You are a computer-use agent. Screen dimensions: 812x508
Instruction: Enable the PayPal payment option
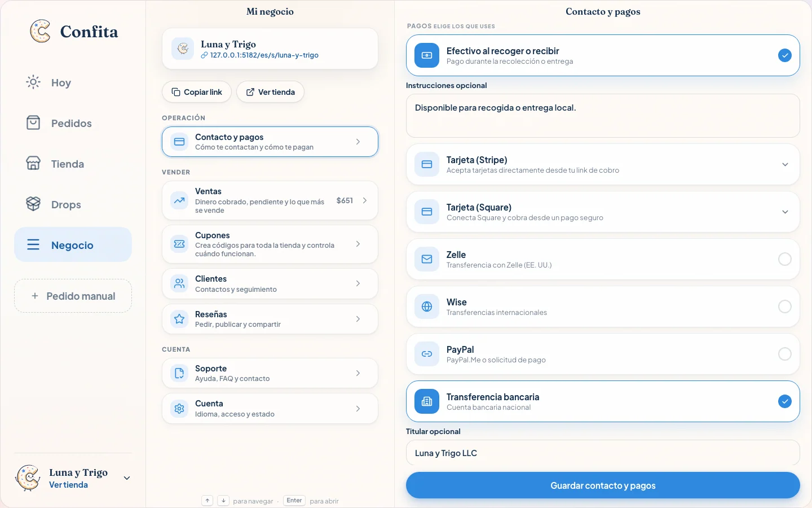click(x=785, y=354)
